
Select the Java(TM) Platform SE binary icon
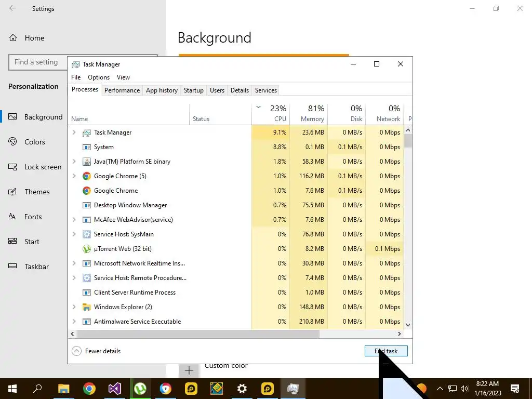coord(87,162)
